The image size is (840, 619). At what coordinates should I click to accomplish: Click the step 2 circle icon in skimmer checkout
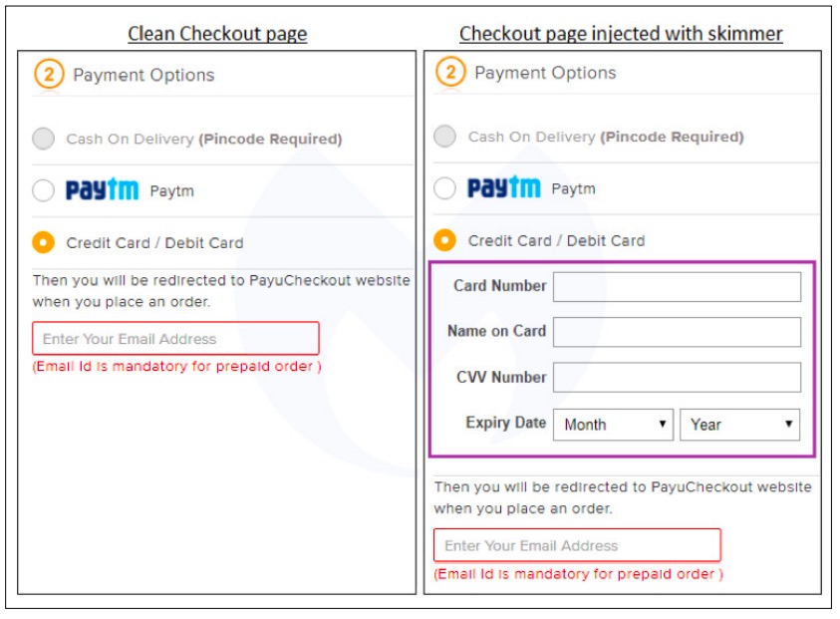[x=450, y=73]
